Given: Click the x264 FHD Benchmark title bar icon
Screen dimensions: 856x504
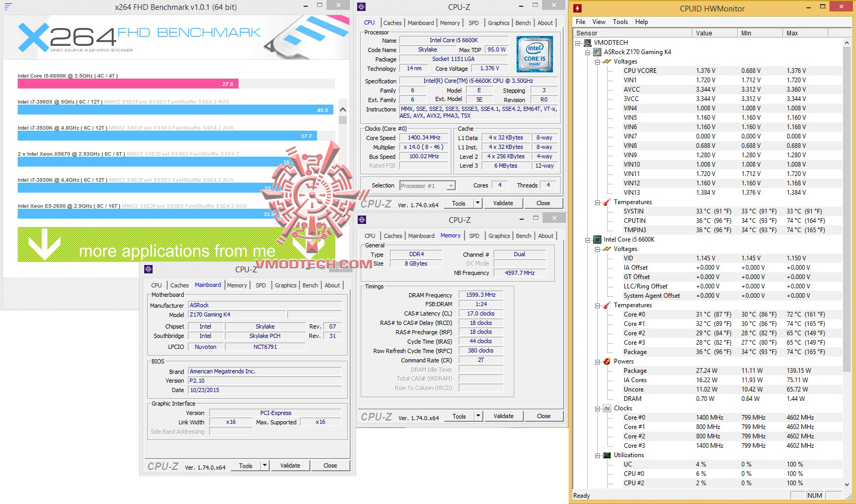Looking at the screenshot, I should pos(8,7).
